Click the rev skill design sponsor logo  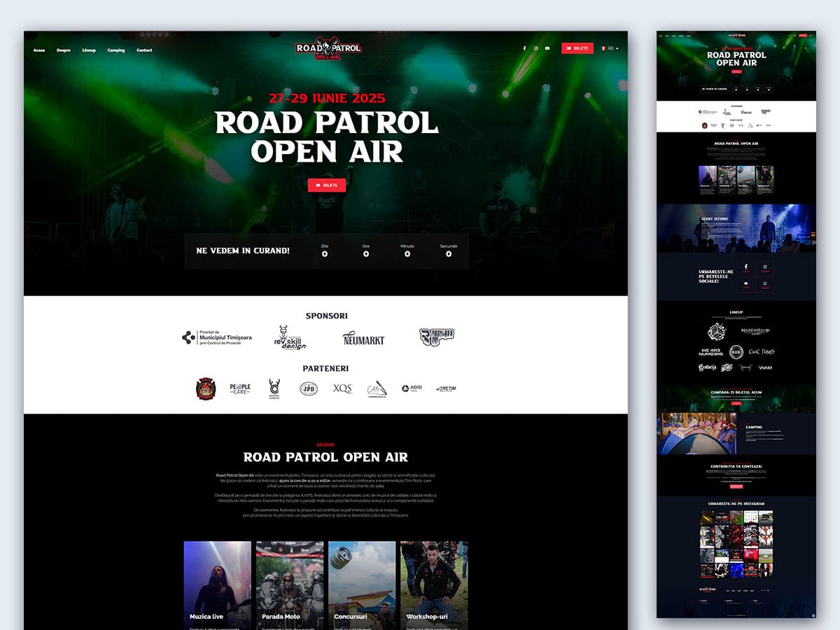(x=290, y=337)
